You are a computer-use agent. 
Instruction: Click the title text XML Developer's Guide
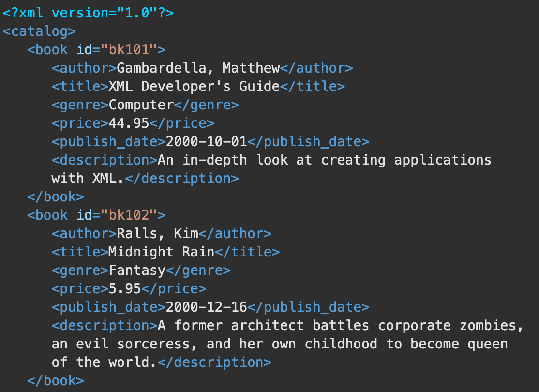click(x=194, y=87)
